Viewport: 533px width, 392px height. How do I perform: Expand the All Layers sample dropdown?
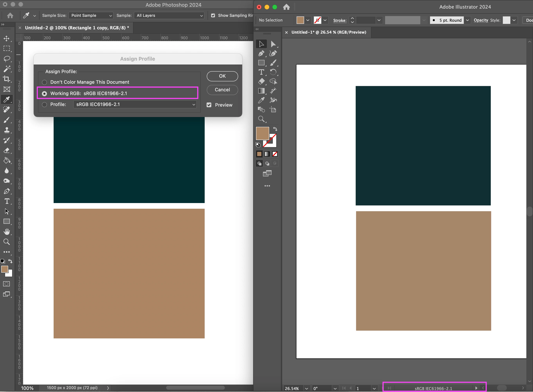pos(169,15)
